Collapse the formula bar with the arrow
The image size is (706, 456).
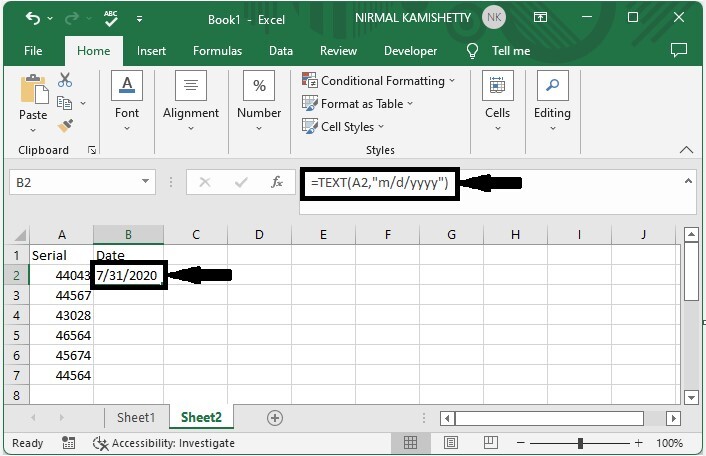[688, 181]
